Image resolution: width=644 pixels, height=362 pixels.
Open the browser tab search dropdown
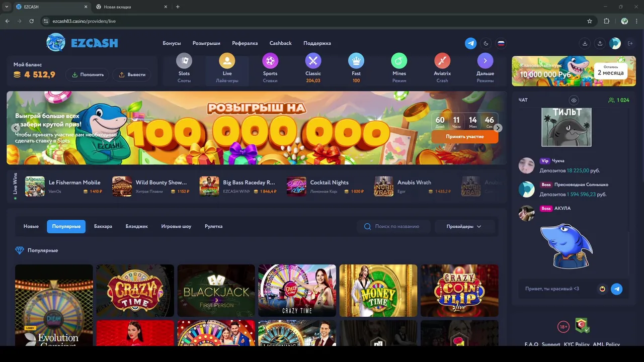click(x=7, y=7)
